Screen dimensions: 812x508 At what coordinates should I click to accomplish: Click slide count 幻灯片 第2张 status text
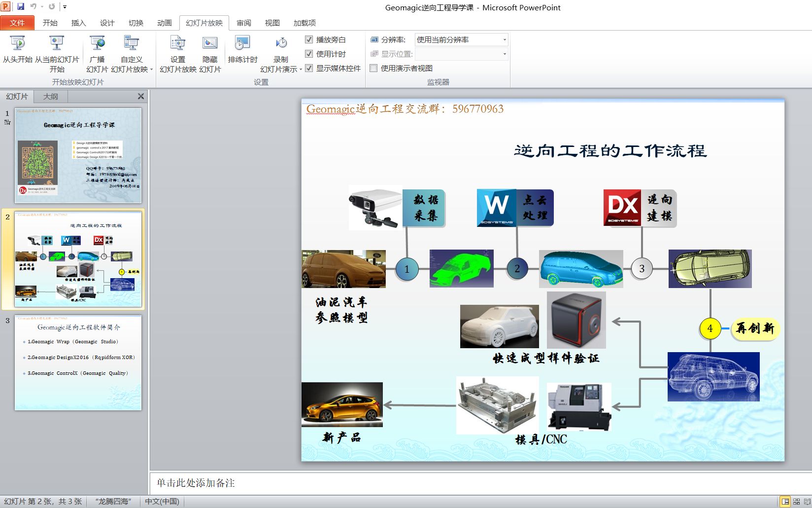(43, 501)
